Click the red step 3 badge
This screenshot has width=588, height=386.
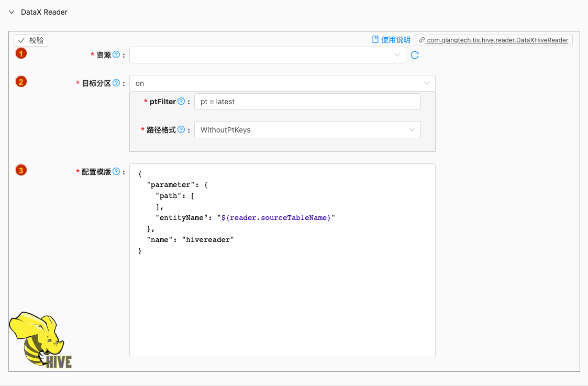21,170
